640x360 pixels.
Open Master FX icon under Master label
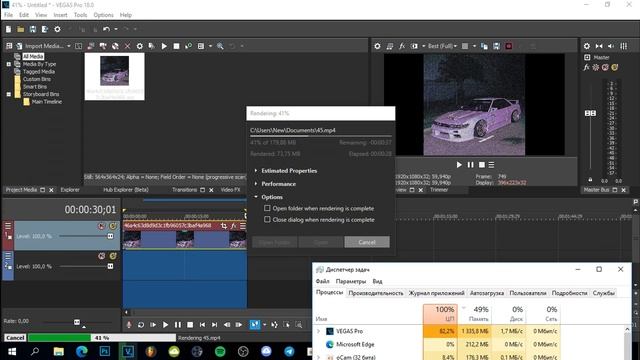pyautogui.click(x=587, y=67)
